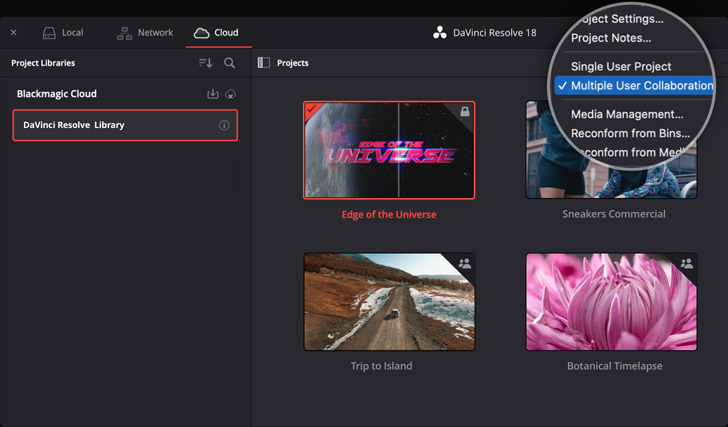Click lock icon on Edge of the Universe

pos(464,112)
